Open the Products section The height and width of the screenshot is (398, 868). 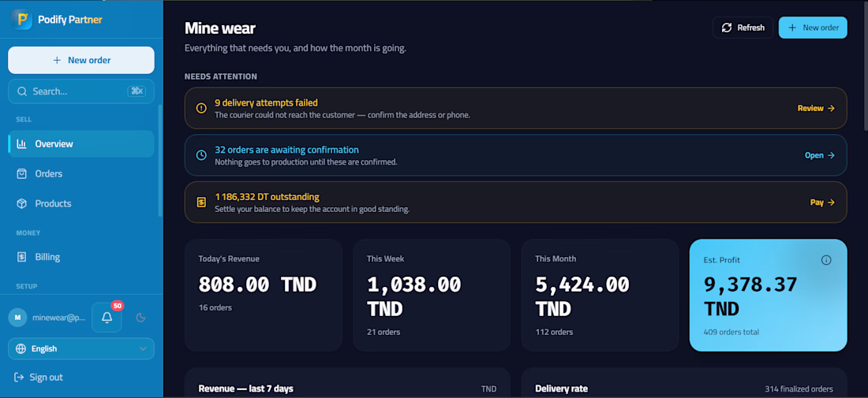click(80, 203)
